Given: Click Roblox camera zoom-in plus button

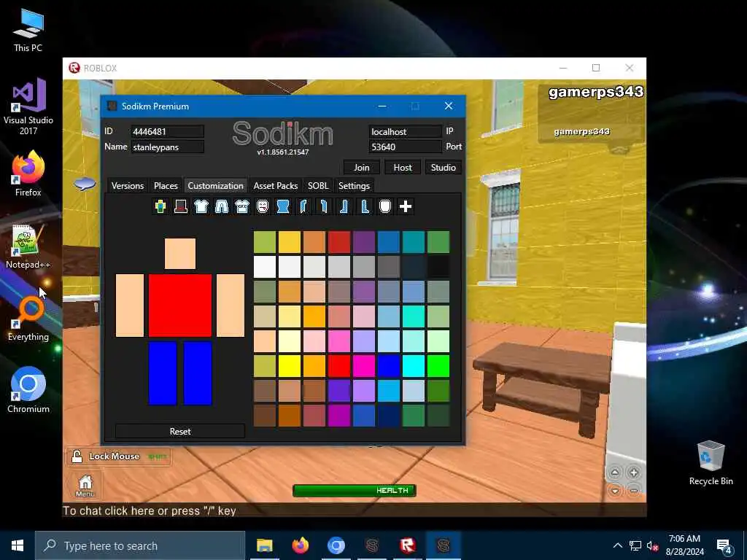Looking at the screenshot, I should (x=634, y=472).
